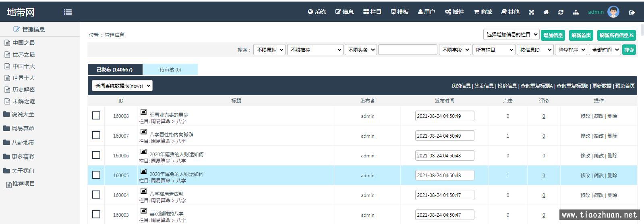644x224 pixels.
Task: Switch to the 待审核 (0) tab
Action: (x=170, y=69)
